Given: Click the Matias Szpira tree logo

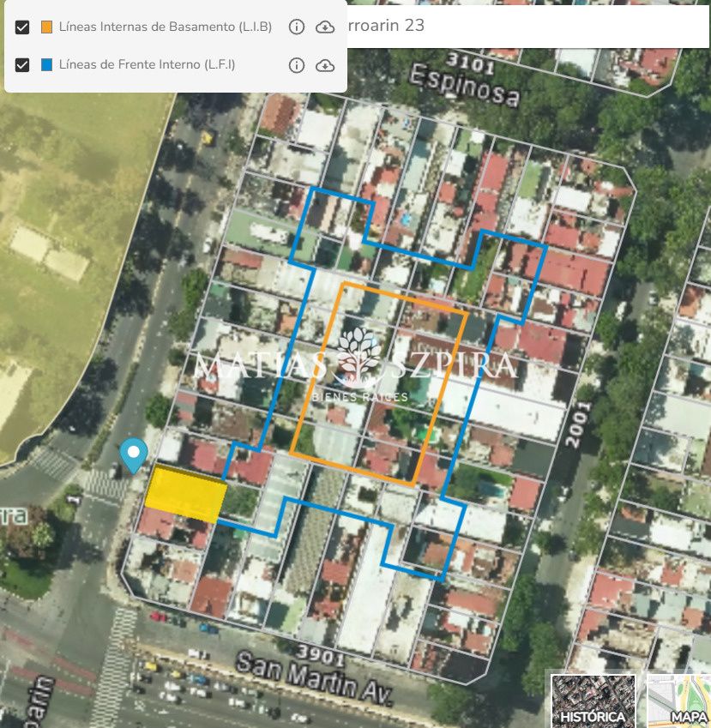Looking at the screenshot, I should tap(359, 357).
